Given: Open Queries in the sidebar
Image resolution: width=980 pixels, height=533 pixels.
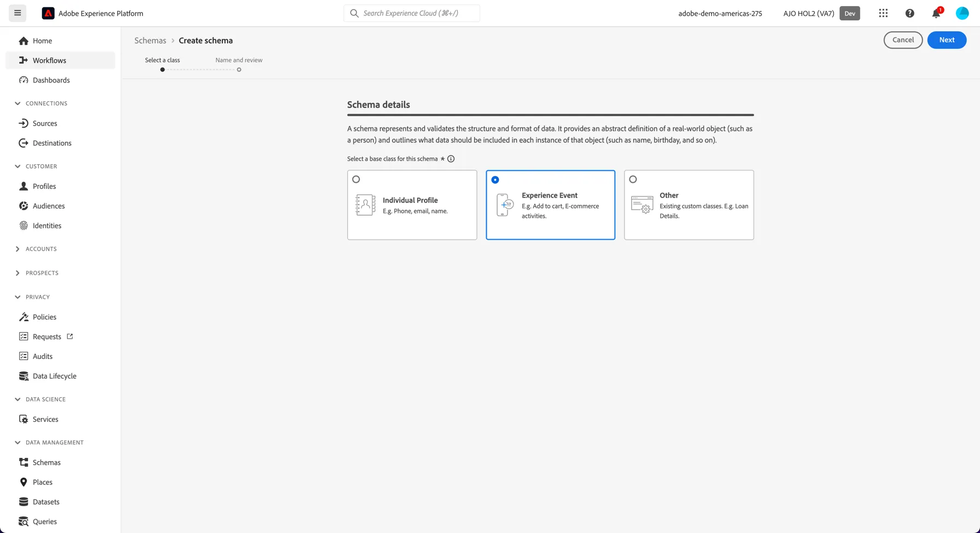Looking at the screenshot, I should [x=60, y=522].
